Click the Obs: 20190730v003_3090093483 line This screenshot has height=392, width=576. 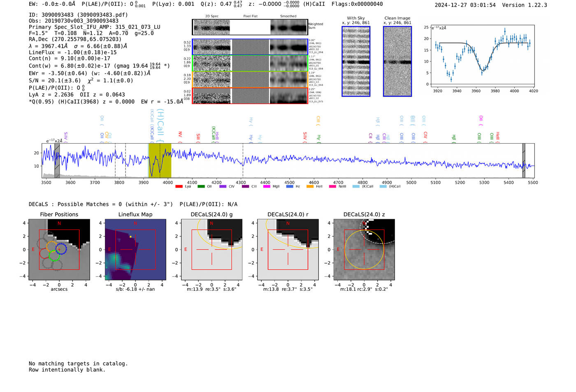click(74, 21)
